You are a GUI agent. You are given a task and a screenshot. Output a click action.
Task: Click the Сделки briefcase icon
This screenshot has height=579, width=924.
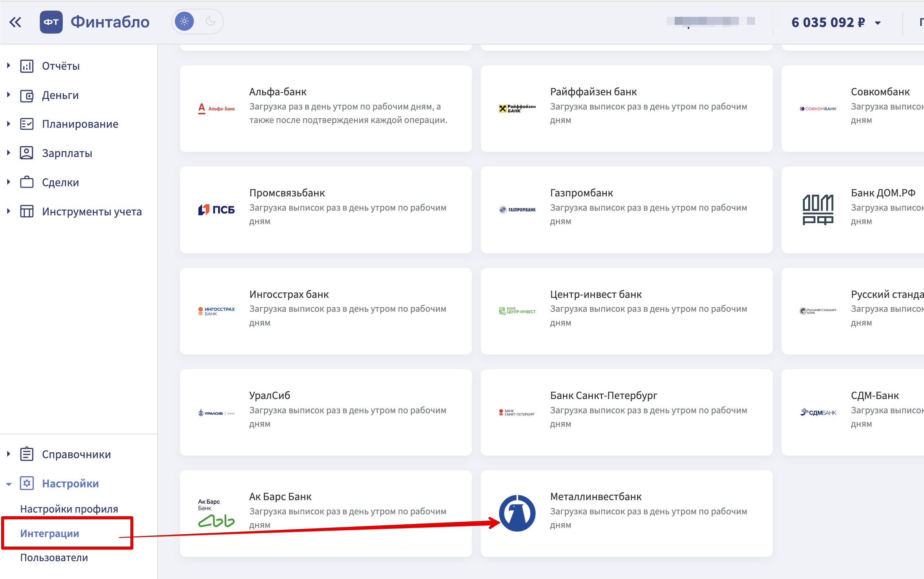[x=27, y=182]
